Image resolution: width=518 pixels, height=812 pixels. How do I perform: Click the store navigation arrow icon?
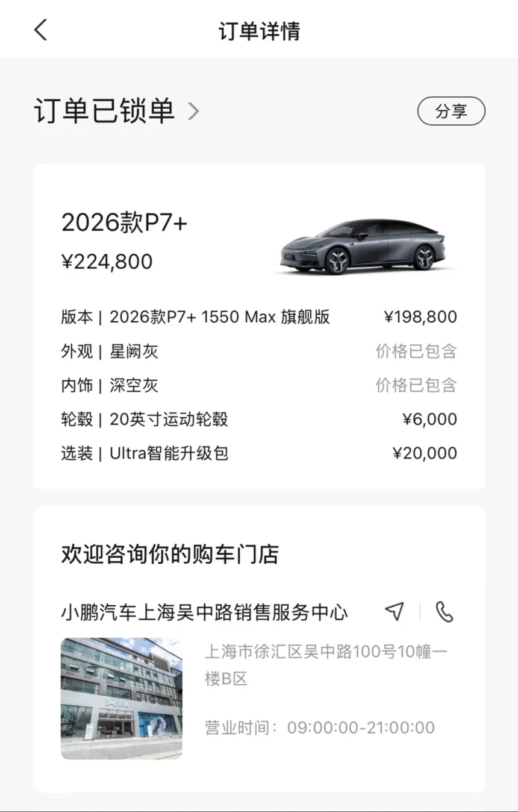pos(395,611)
